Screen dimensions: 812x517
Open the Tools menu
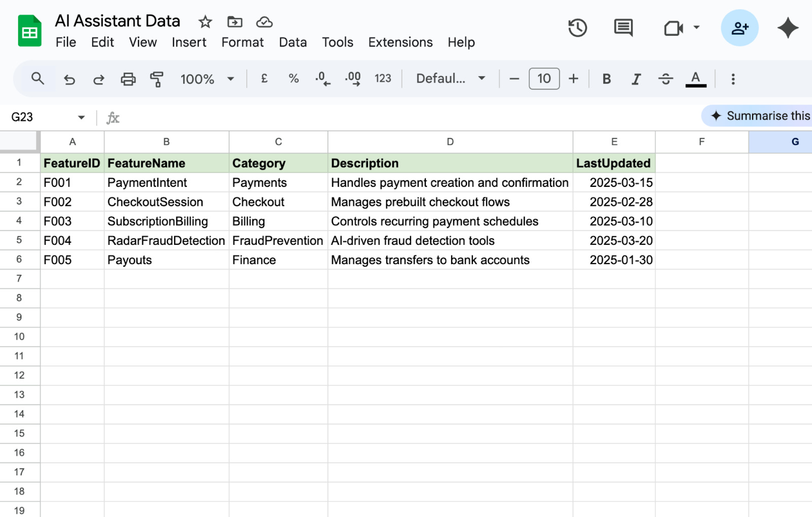[x=337, y=42]
